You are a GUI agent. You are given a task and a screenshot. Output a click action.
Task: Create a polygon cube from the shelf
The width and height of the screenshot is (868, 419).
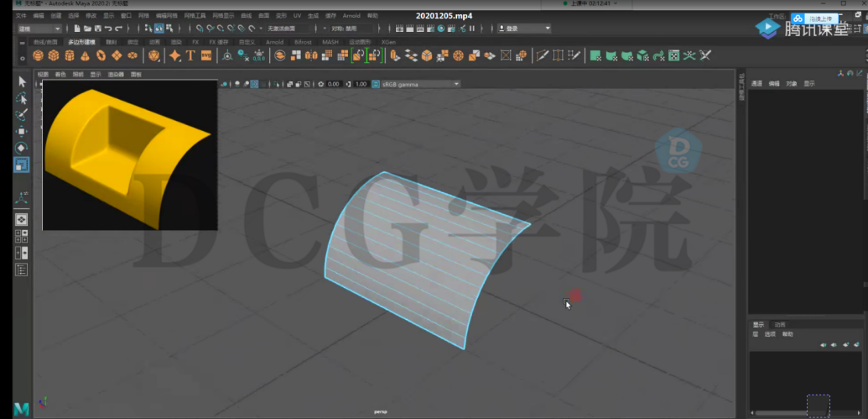click(x=54, y=55)
